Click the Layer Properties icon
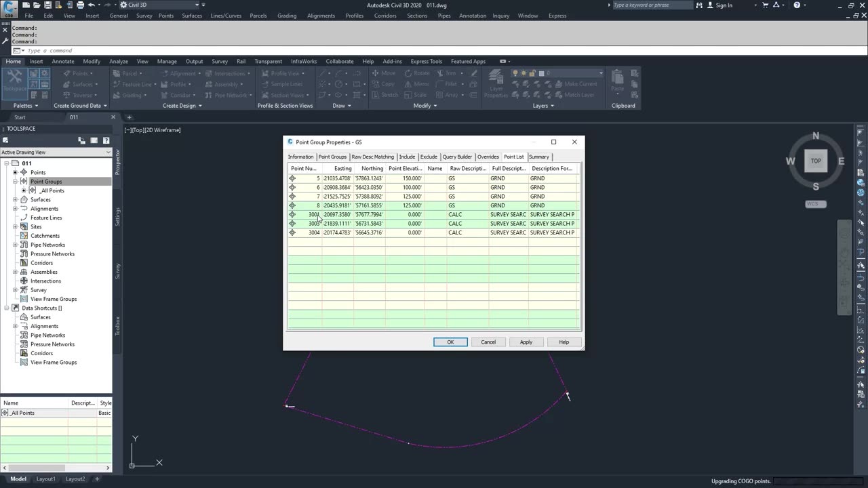The width and height of the screenshot is (868, 488). pyautogui.click(x=496, y=84)
